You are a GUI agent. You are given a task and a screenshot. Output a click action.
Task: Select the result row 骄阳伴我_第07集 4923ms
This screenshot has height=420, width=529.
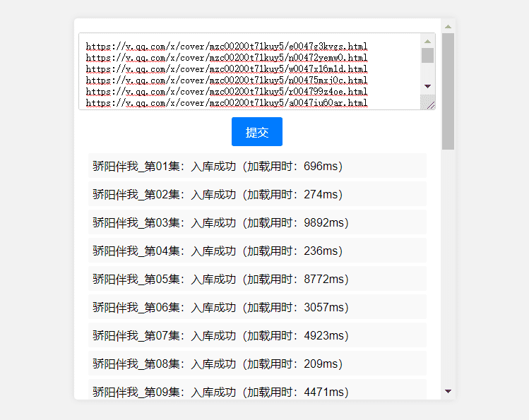click(x=257, y=335)
